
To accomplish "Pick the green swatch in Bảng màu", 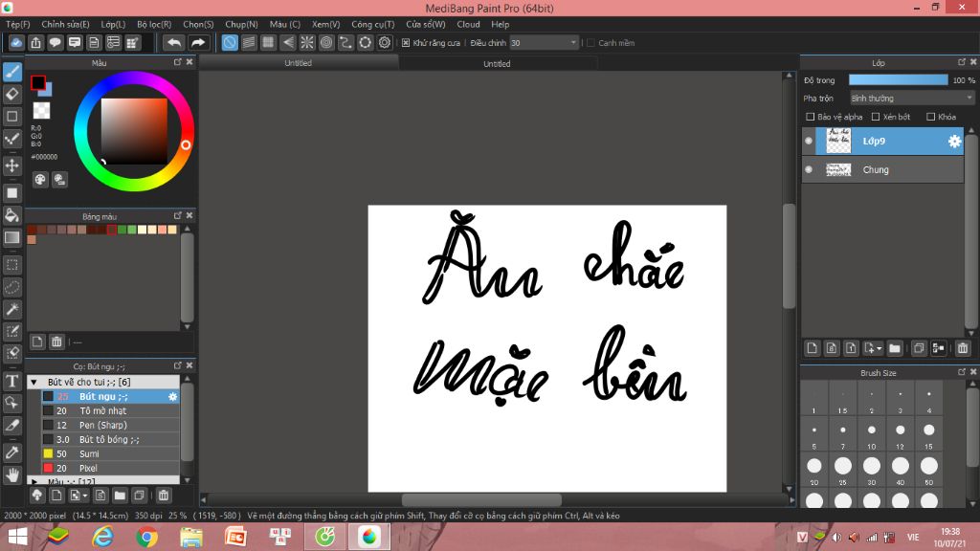I will (x=122, y=230).
